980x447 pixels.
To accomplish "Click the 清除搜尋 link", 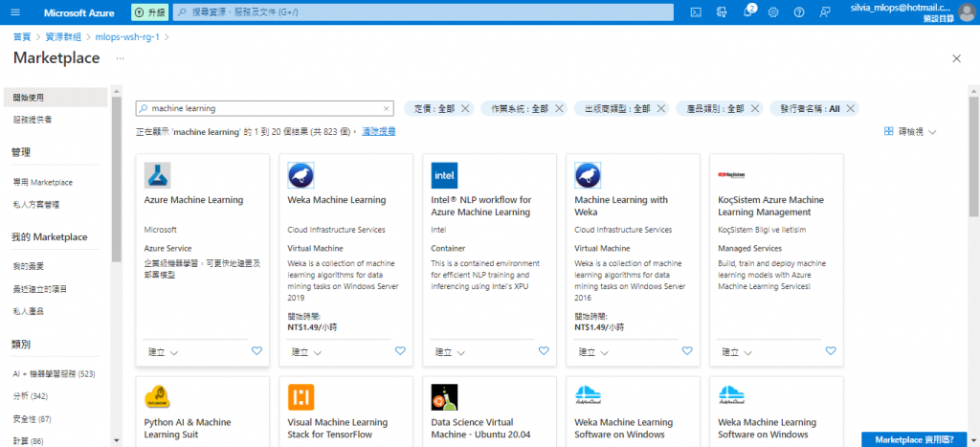I will coord(379,132).
